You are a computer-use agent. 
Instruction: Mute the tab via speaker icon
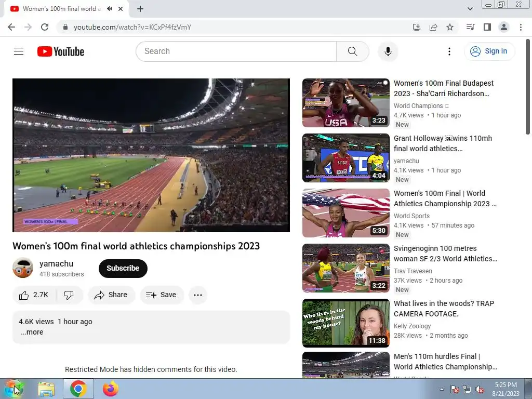[109, 9]
